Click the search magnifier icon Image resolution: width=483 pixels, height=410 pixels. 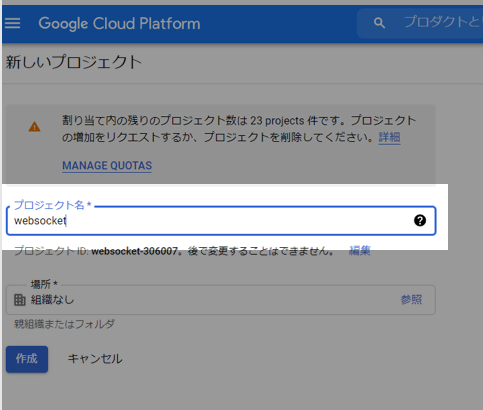(x=379, y=23)
